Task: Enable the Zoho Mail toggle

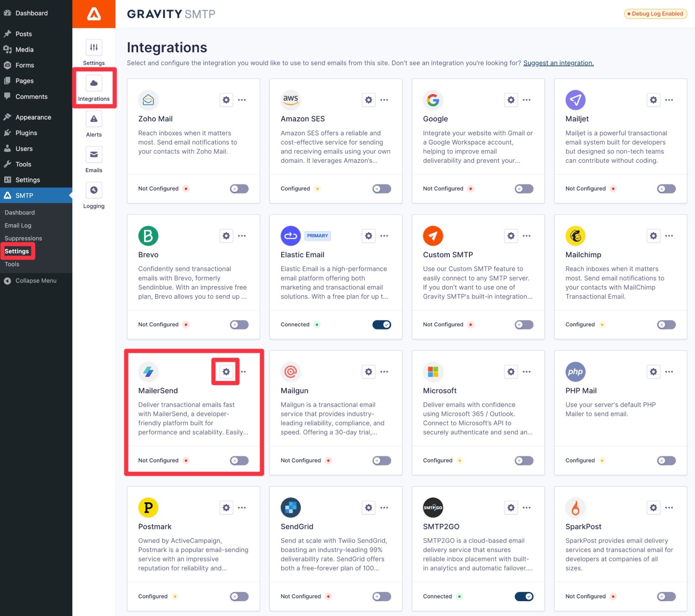Action: click(x=239, y=189)
